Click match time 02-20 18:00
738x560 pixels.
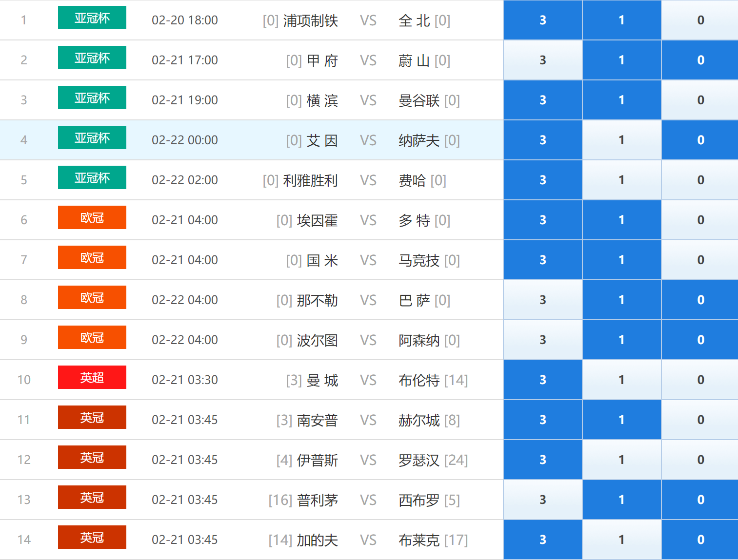coord(185,20)
